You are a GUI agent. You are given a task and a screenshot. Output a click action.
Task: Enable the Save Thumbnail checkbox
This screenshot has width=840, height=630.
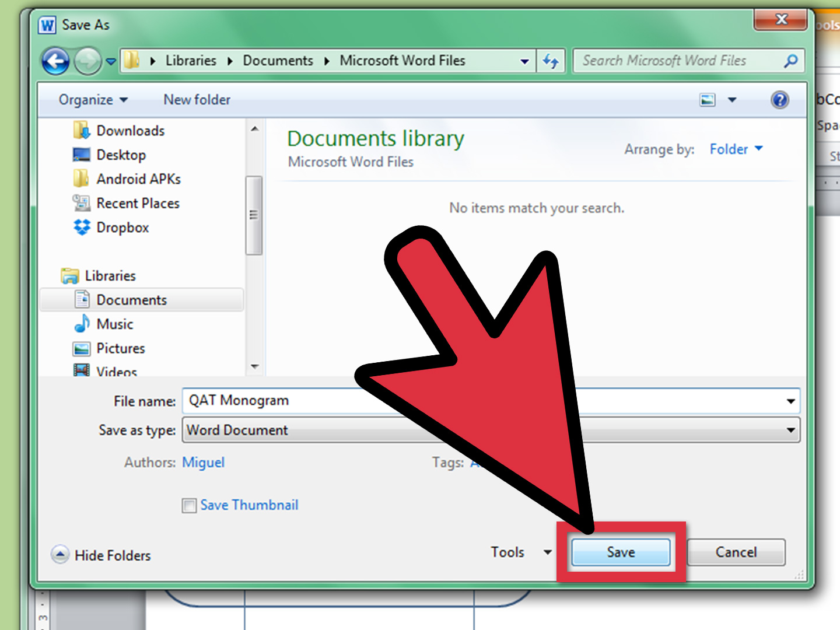(189, 505)
